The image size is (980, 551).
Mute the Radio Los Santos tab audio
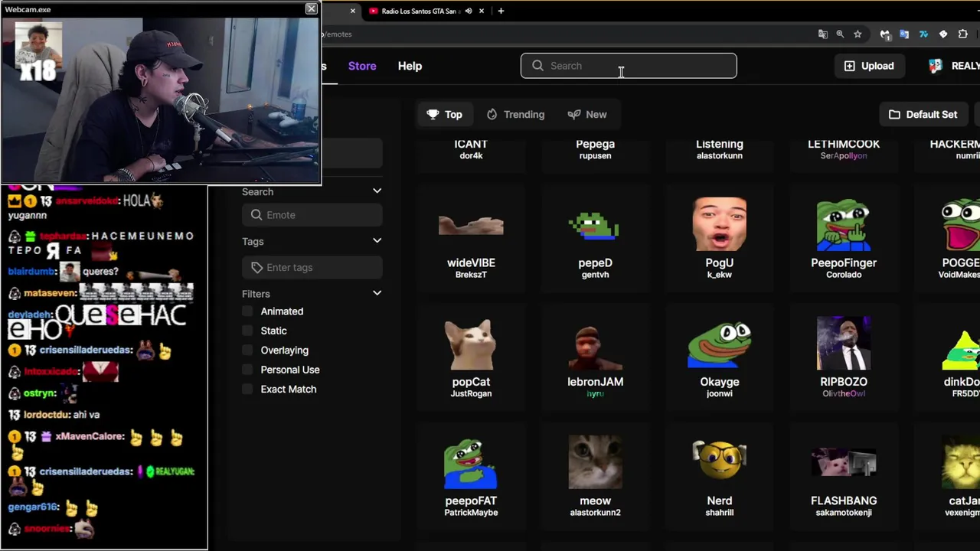coord(469,11)
